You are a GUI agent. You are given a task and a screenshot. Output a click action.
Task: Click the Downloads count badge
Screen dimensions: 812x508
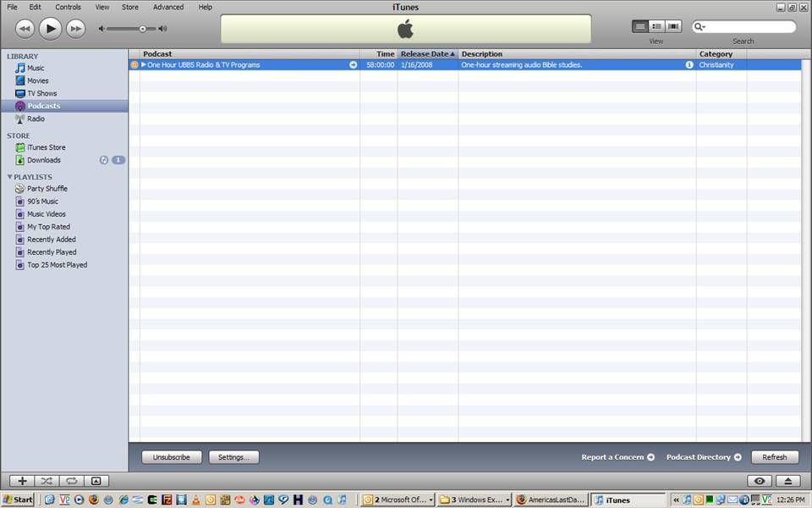[x=118, y=160]
